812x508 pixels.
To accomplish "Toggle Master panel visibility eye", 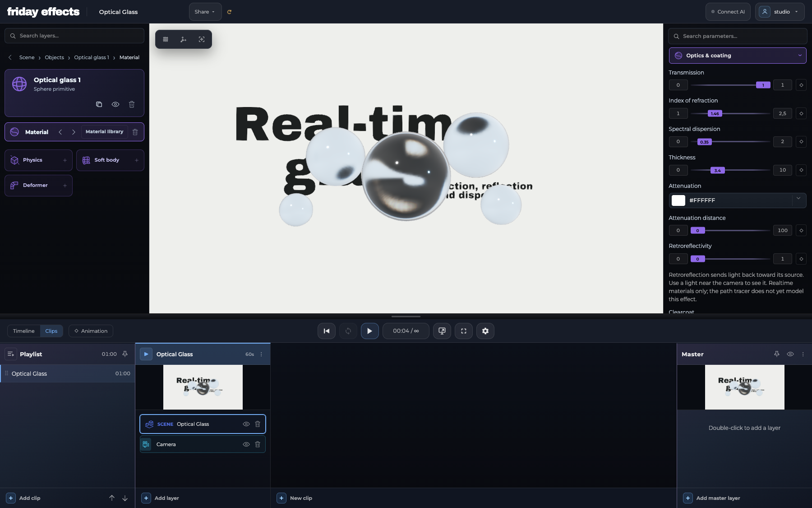I will pyautogui.click(x=790, y=354).
